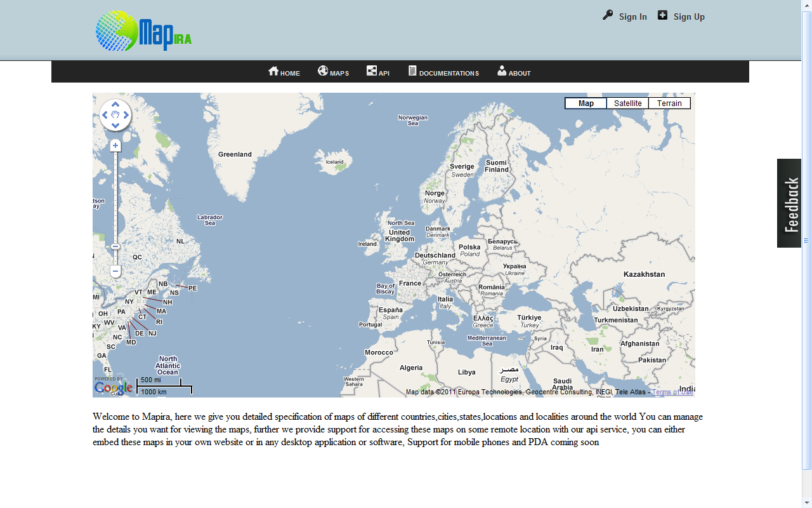Image resolution: width=812 pixels, height=508 pixels.
Task: Open the Feedback side tab
Action: pos(789,203)
